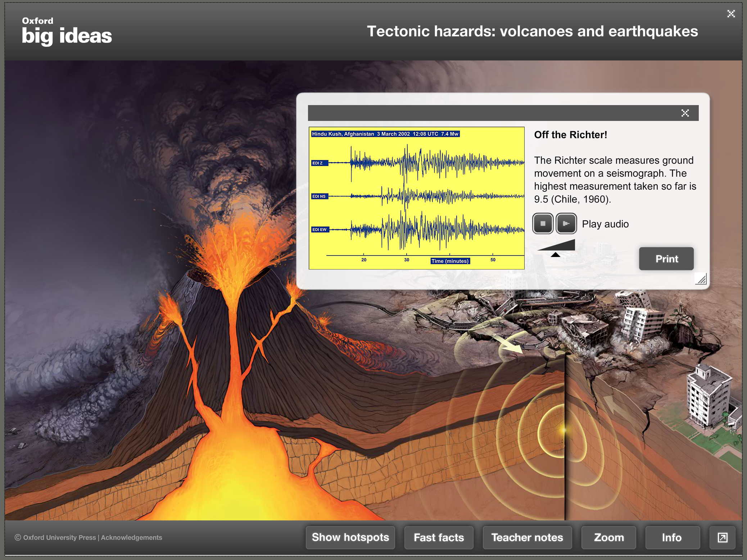Activate the Zoom mode button
The height and width of the screenshot is (560, 747).
608,537
